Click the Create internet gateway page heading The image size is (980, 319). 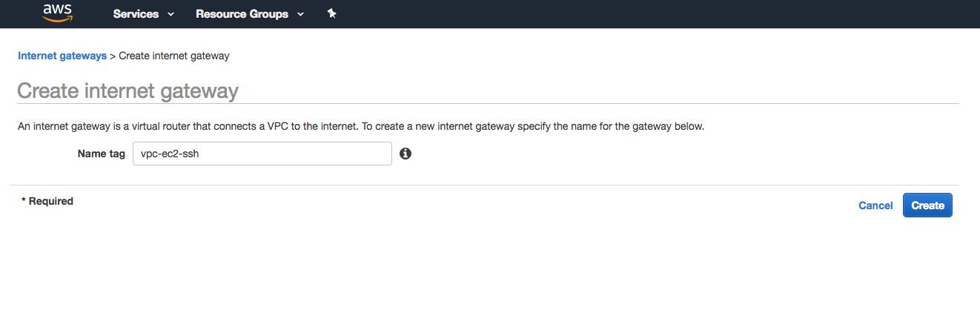coord(128,91)
